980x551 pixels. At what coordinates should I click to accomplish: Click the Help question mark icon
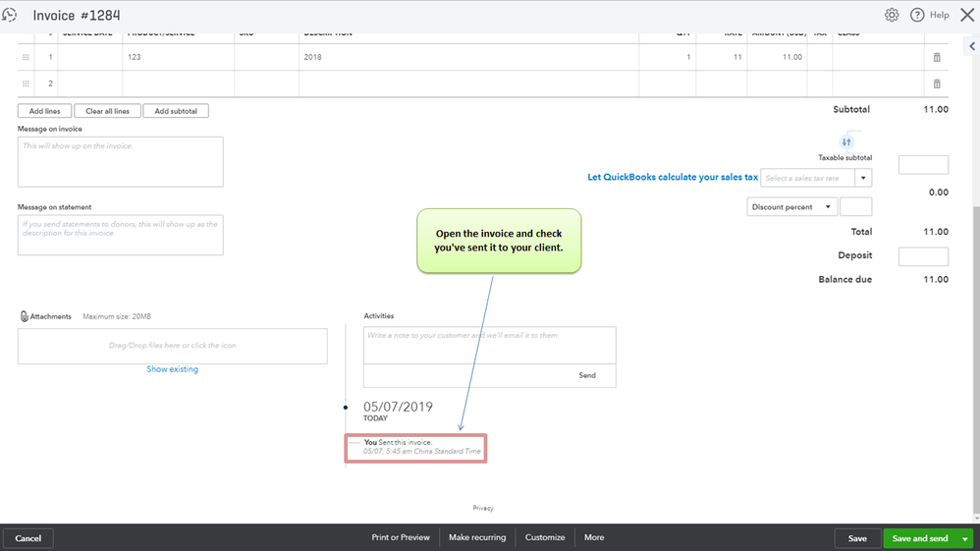pos(917,15)
